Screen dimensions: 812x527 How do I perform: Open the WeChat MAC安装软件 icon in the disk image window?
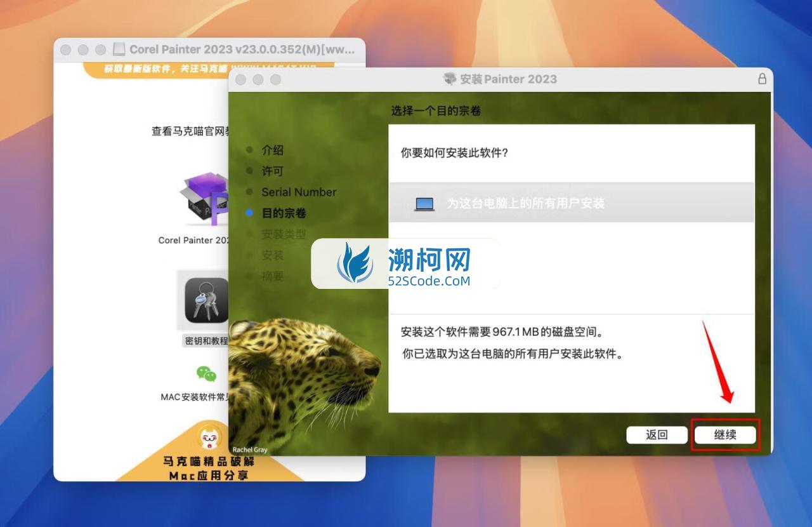(206, 373)
